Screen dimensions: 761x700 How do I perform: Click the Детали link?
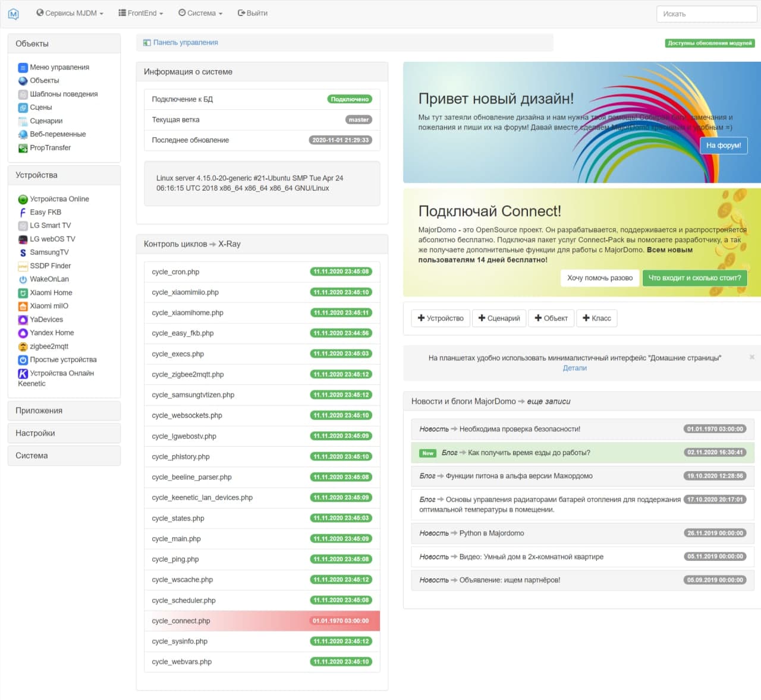coord(574,368)
